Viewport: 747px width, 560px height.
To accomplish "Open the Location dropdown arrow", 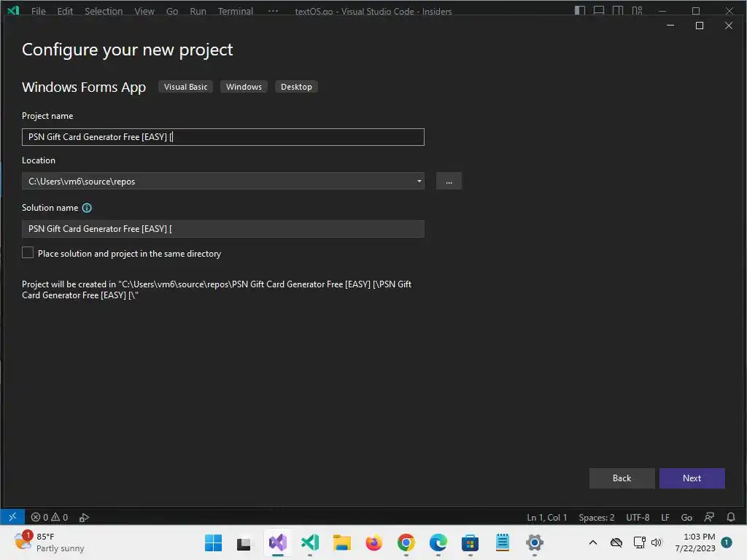I will coord(419,181).
